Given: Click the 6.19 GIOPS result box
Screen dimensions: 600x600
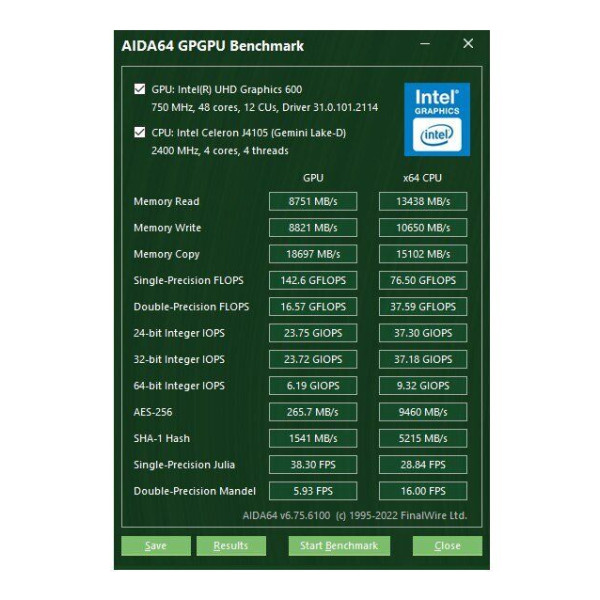Looking at the screenshot, I should [313, 386].
